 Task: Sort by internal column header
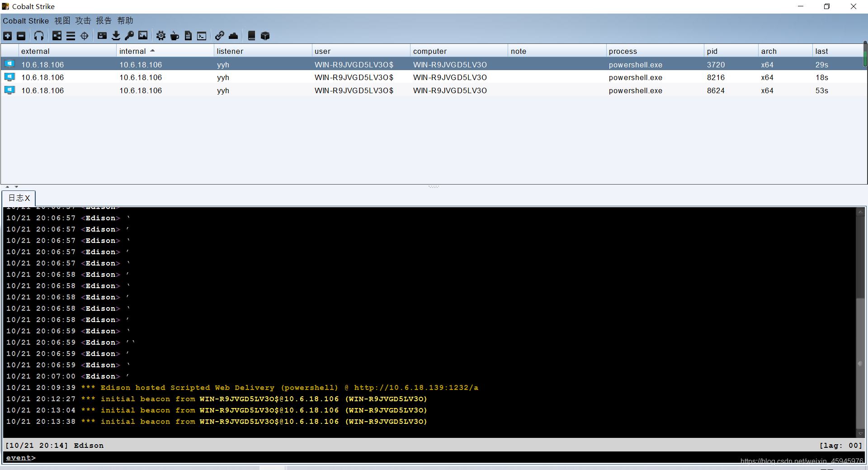[x=165, y=51]
